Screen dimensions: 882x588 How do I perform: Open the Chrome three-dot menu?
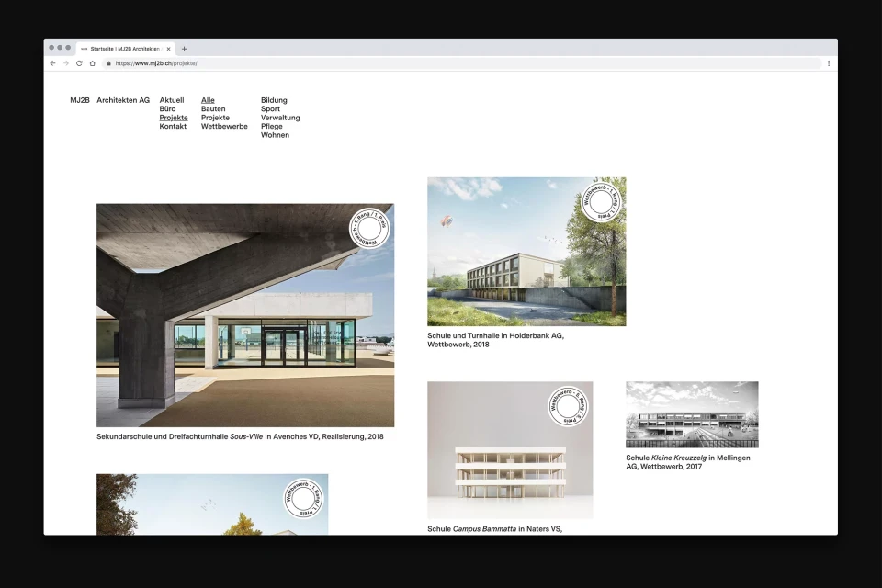(x=828, y=63)
